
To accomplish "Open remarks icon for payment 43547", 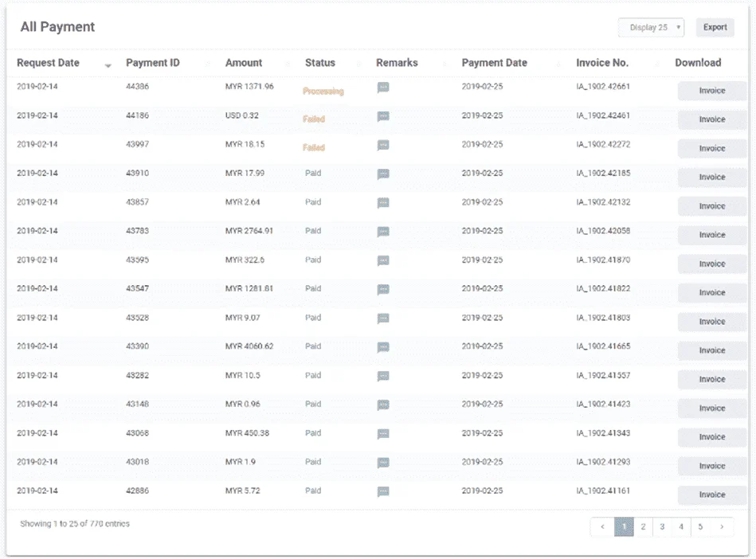I will [x=383, y=289].
